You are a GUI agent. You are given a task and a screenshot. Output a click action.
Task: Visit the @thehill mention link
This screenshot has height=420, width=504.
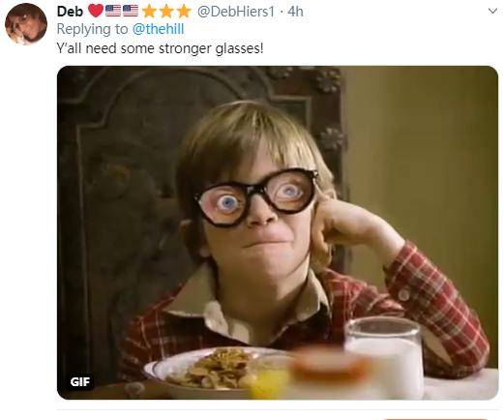pos(159,29)
